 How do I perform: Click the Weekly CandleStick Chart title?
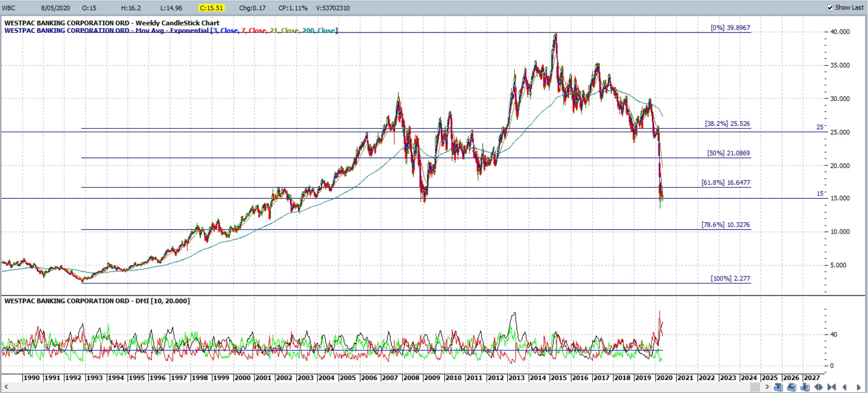point(177,23)
